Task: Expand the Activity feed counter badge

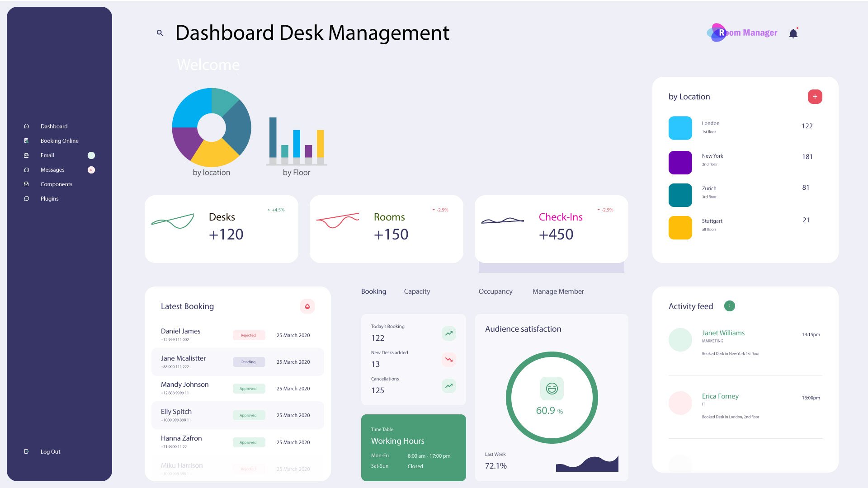Action: click(x=729, y=306)
